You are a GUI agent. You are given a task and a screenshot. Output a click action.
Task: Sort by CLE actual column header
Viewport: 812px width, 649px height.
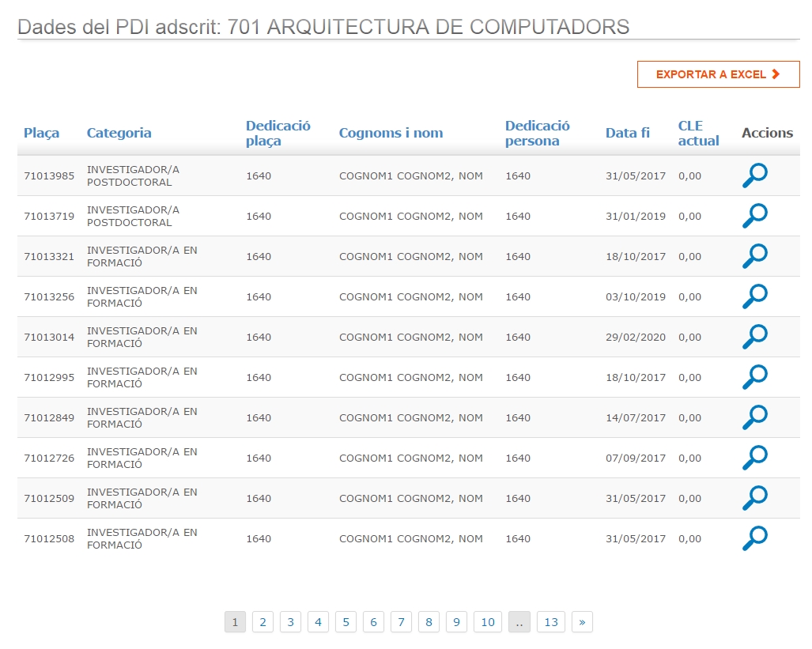pos(698,134)
